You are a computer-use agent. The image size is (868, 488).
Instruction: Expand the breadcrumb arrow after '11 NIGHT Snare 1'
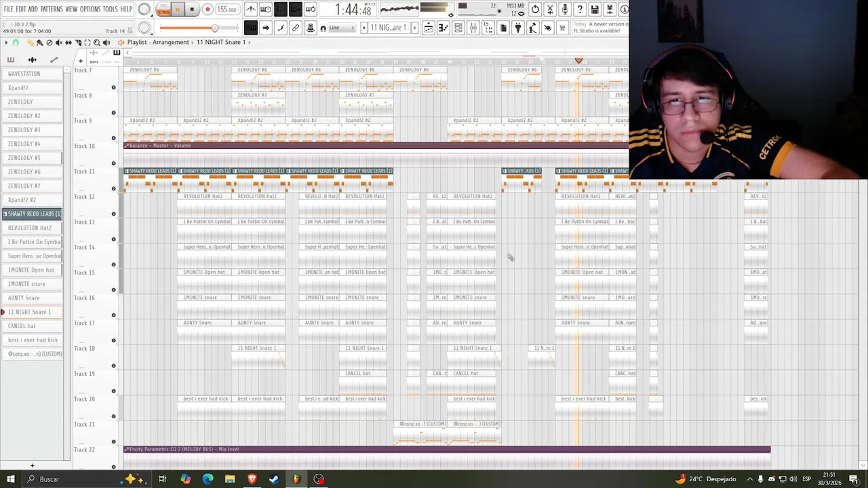(250, 42)
